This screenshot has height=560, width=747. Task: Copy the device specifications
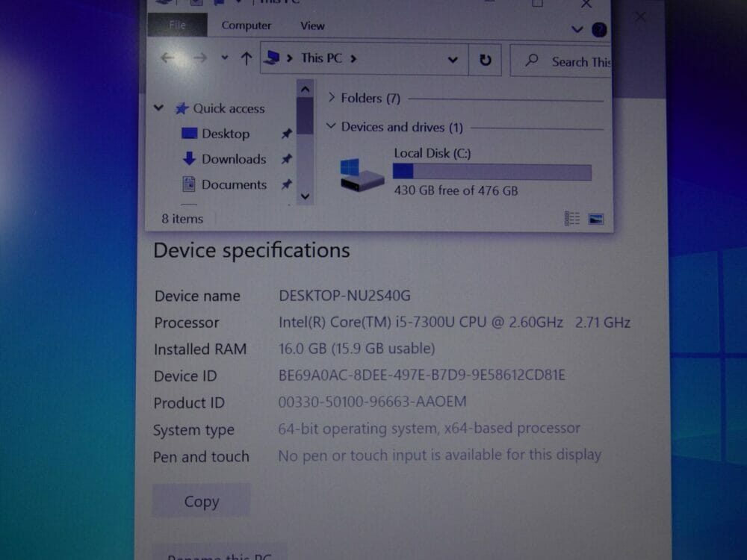click(x=201, y=501)
